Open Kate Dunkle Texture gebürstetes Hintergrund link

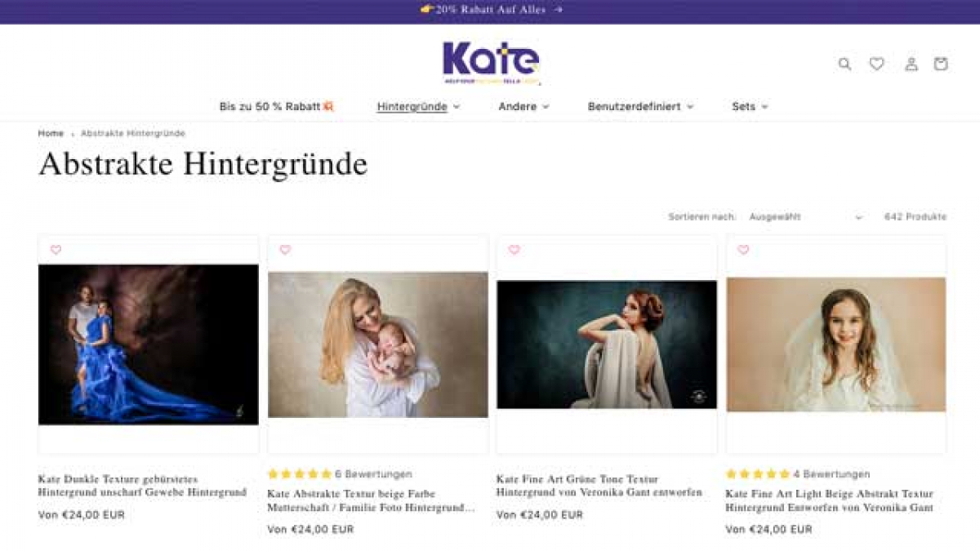tap(142, 486)
